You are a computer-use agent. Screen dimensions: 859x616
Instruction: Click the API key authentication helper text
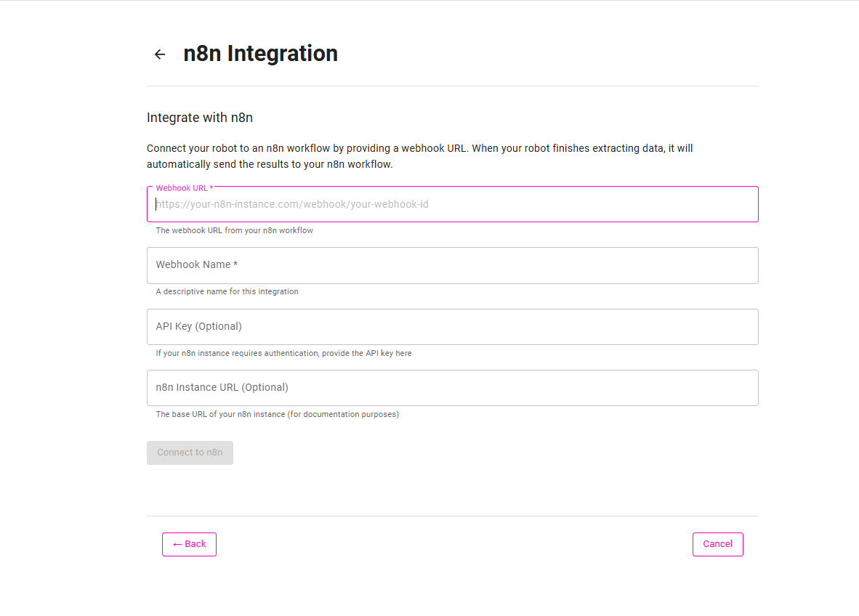click(283, 353)
